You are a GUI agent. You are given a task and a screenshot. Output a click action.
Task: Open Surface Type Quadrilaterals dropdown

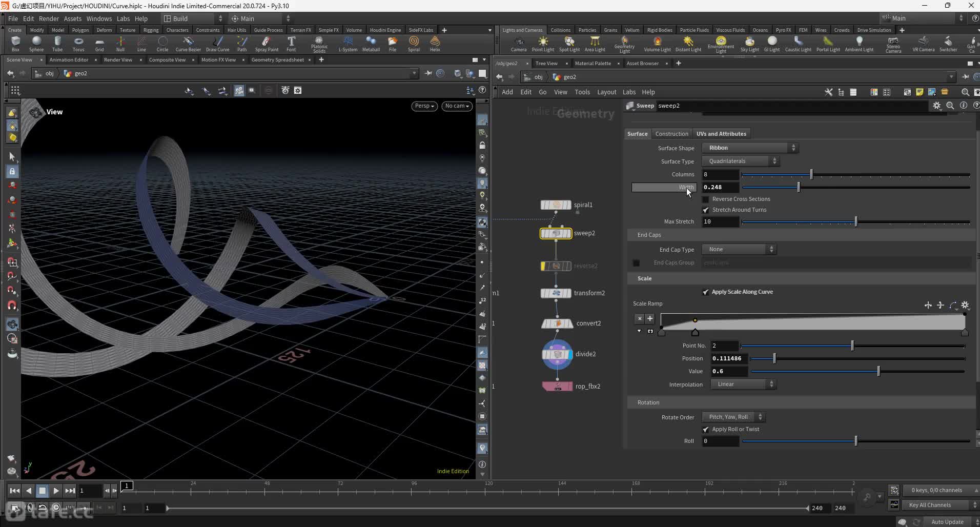pyautogui.click(x=740, y=161)
